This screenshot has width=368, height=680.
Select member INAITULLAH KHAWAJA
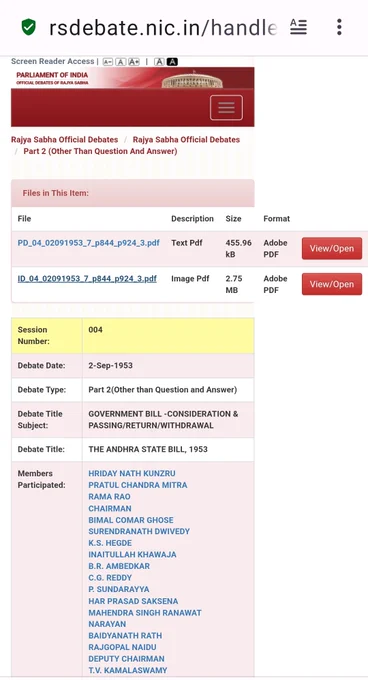(132, 555)
